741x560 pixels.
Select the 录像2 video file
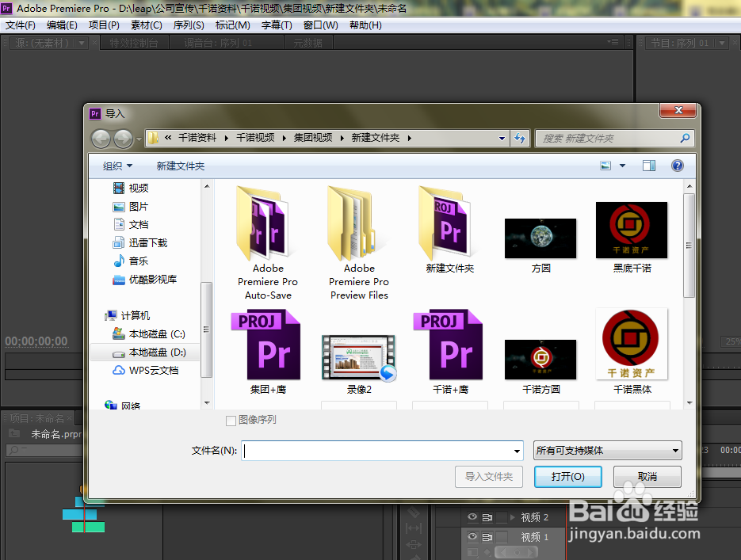pos(358,357)
